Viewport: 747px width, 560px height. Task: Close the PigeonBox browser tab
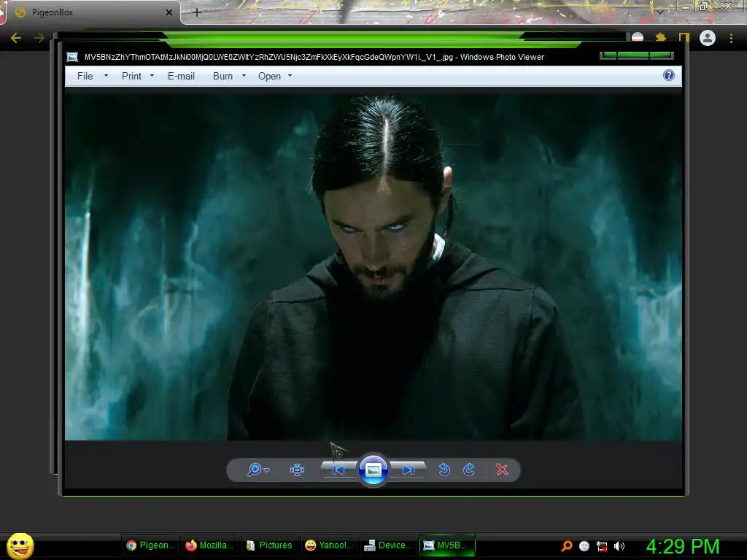(x=169, y=12)
